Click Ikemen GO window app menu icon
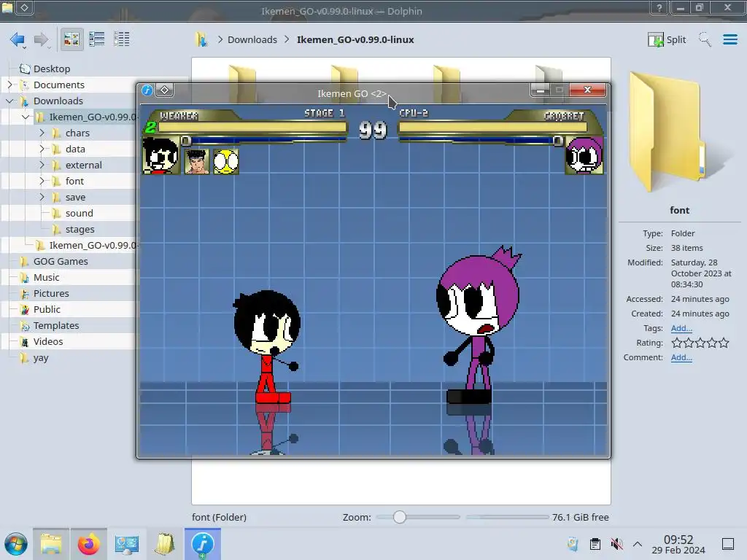 (147, 90)
